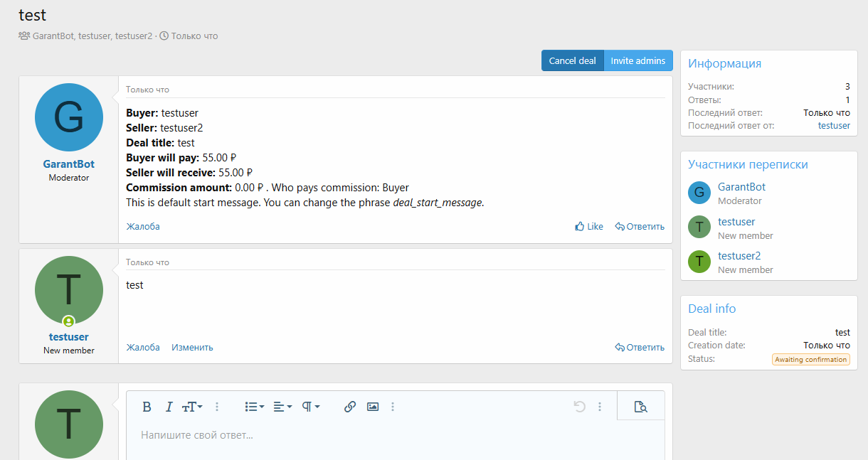Open the preview icon in the editor
This screenshot has height=460, width=868.
tap(640, 407)
